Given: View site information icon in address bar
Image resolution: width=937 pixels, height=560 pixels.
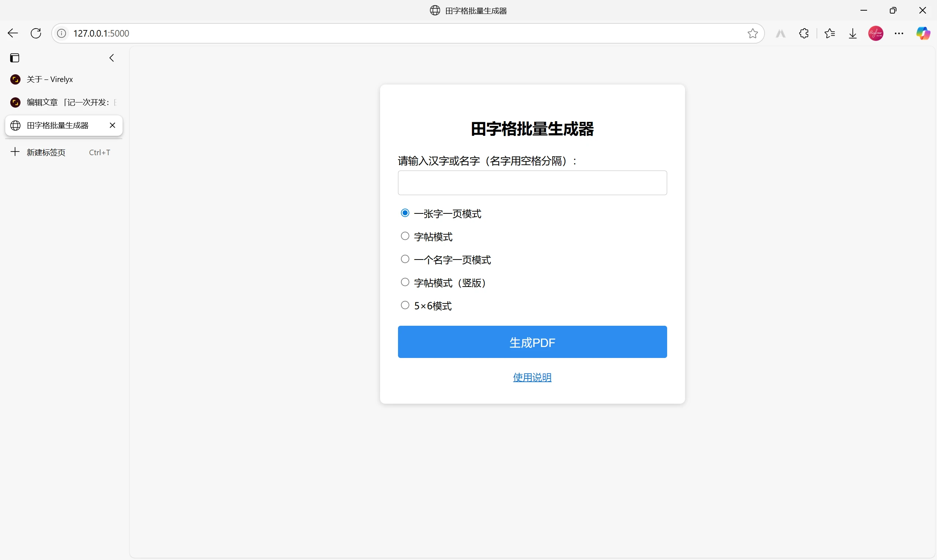Looking at the screenshot, I should click(62, 33).
